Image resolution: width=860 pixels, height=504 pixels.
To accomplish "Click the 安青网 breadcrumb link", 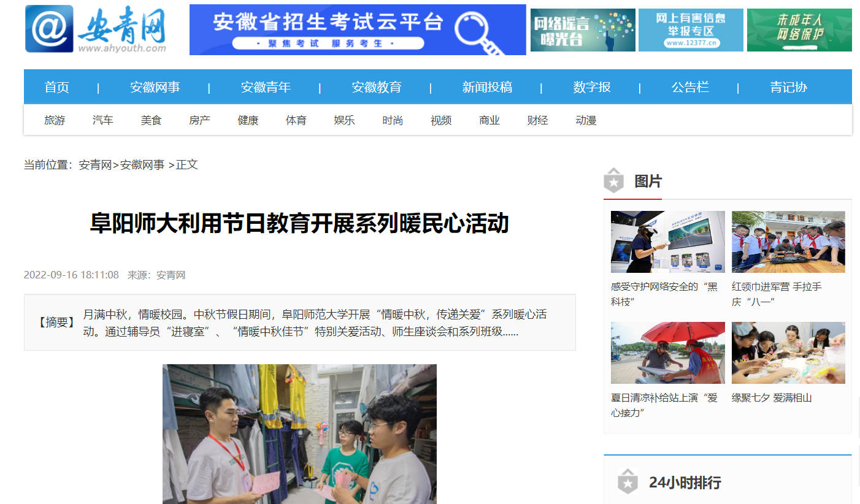I will 95,164.
